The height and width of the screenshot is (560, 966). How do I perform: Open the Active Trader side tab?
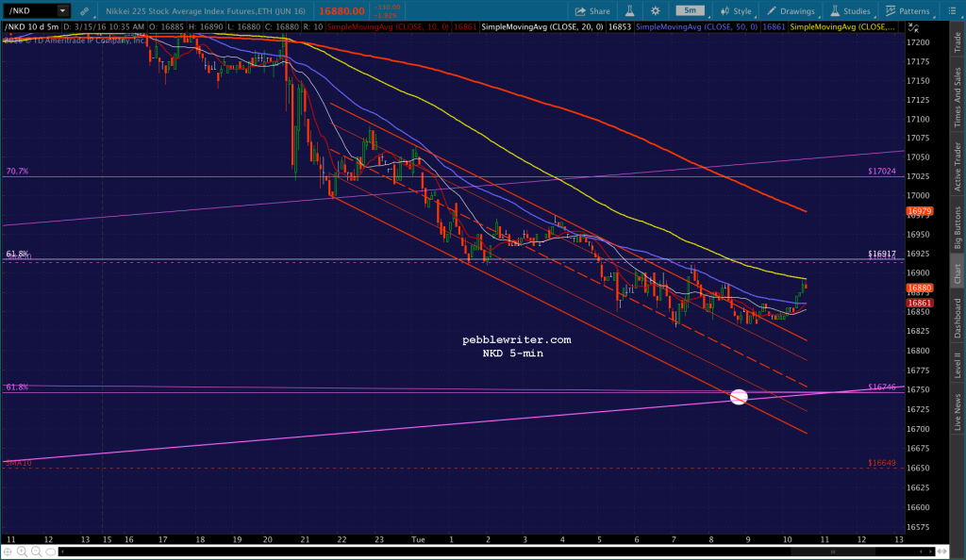point(958,166)
